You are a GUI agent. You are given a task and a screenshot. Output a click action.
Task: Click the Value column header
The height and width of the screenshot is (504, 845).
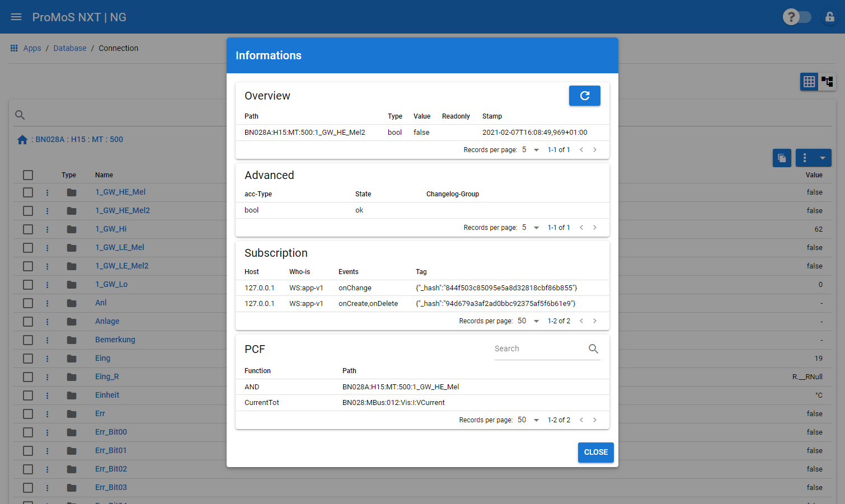click(x=814, y=175)
